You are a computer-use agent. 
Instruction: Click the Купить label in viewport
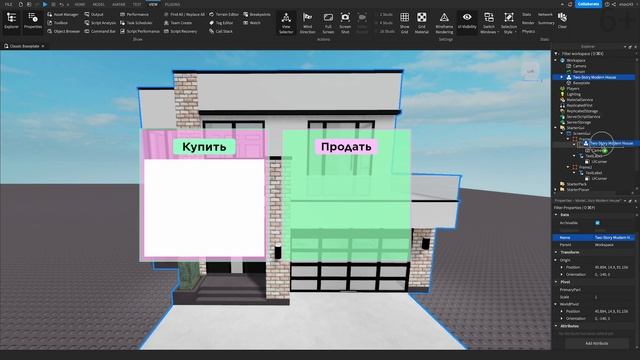point(204,147)
